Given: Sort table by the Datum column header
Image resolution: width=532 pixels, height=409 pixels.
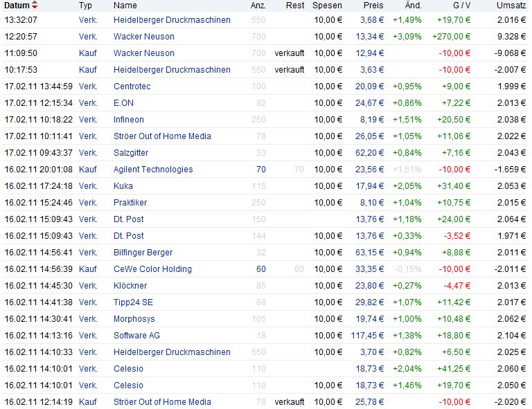Looking at the screenshot, I should point(17,6).
